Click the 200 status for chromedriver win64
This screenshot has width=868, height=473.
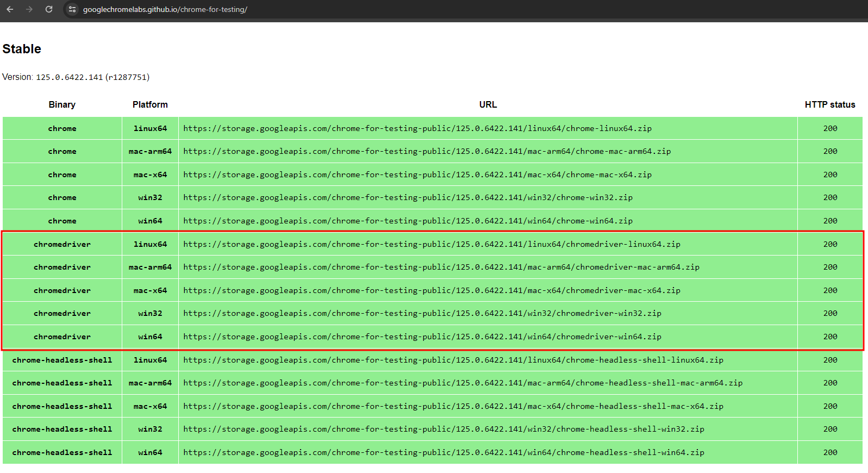(x=830, y=337)
